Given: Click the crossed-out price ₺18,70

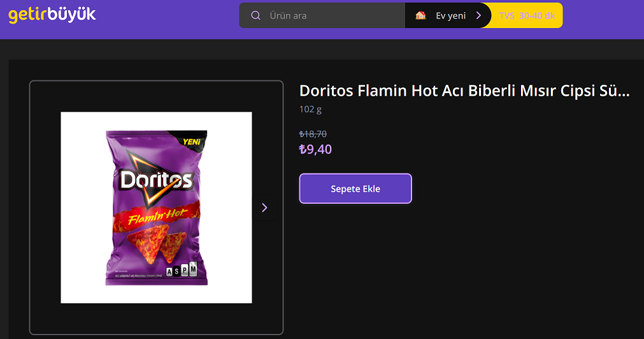Looking at the screenshot, I should pos(313,134).
